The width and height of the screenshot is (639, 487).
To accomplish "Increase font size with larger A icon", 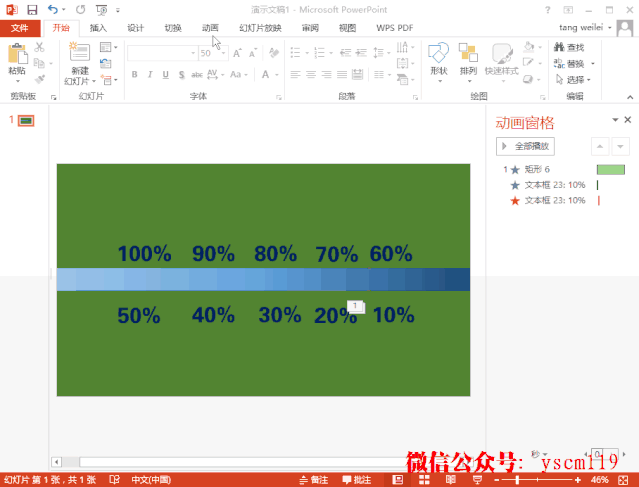I will click(x=237, y=53).
